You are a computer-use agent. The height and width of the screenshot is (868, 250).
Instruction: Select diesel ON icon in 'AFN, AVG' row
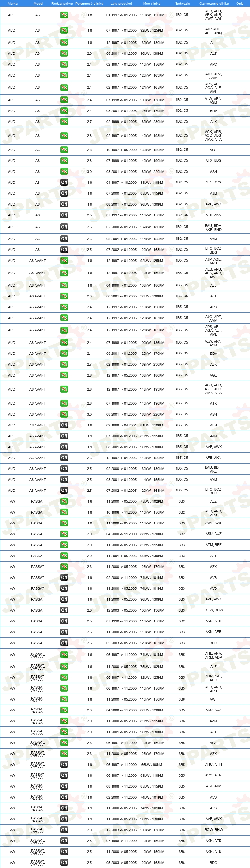coord(64,182)
